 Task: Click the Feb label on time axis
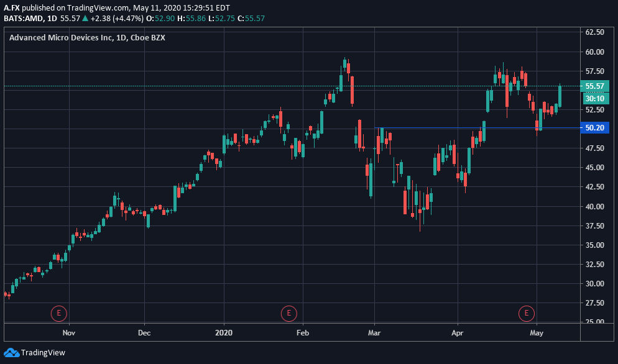[x=303, y=333]
